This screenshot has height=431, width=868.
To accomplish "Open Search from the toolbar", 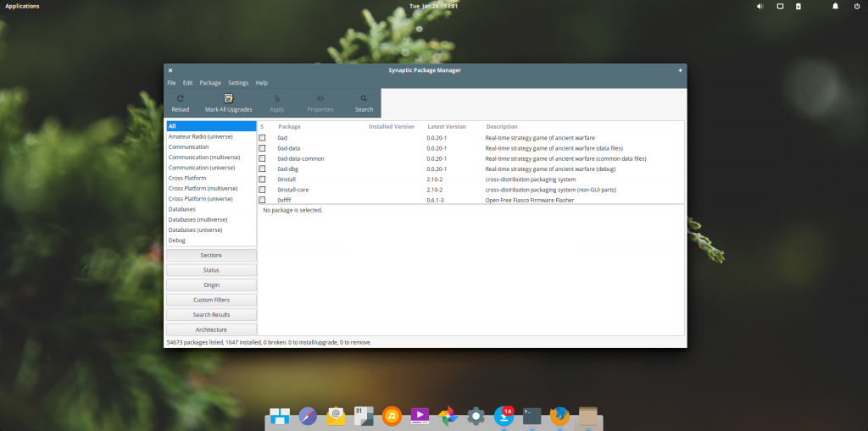I will coord(364,98).
